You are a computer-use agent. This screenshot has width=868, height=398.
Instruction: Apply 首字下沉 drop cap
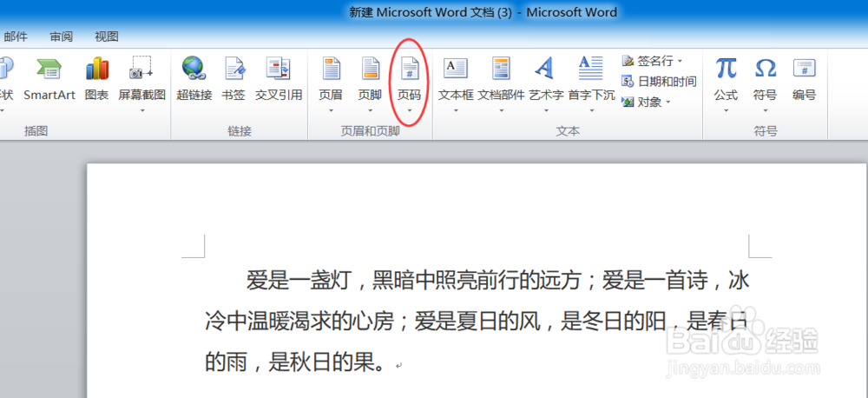(x=591, y=79)
